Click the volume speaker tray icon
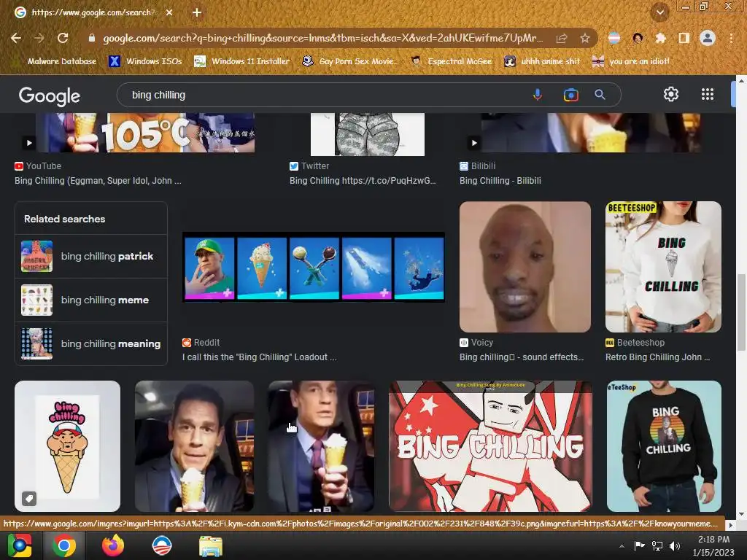The width and height of the screenshot is (747, 560). (675, 545)
